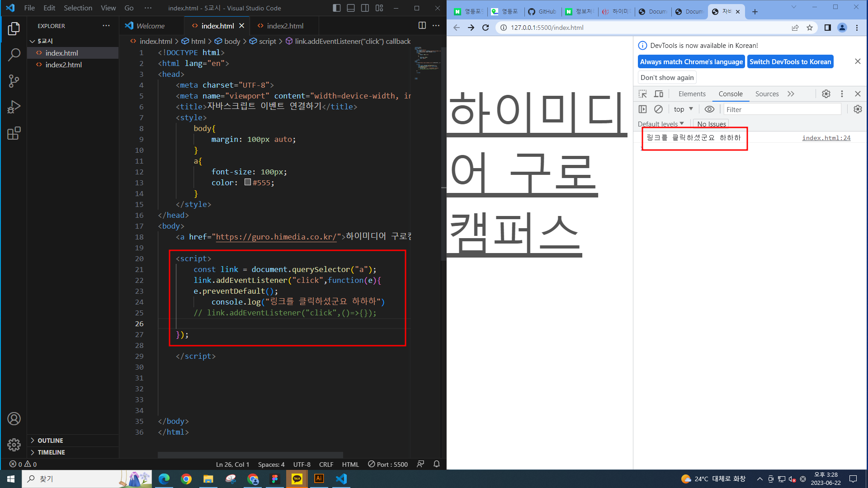Toggle primary side bar layout button
Viewport: 868px width, 488px height.
click(x=336, y=8)
